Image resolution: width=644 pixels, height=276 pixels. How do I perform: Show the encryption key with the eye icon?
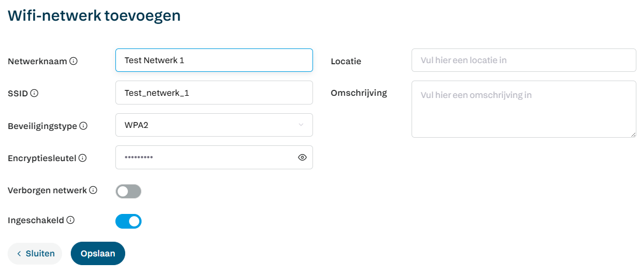(303, 157)
